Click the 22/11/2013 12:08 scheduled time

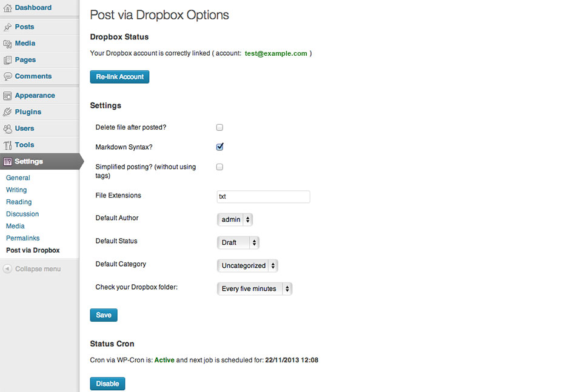292,360
